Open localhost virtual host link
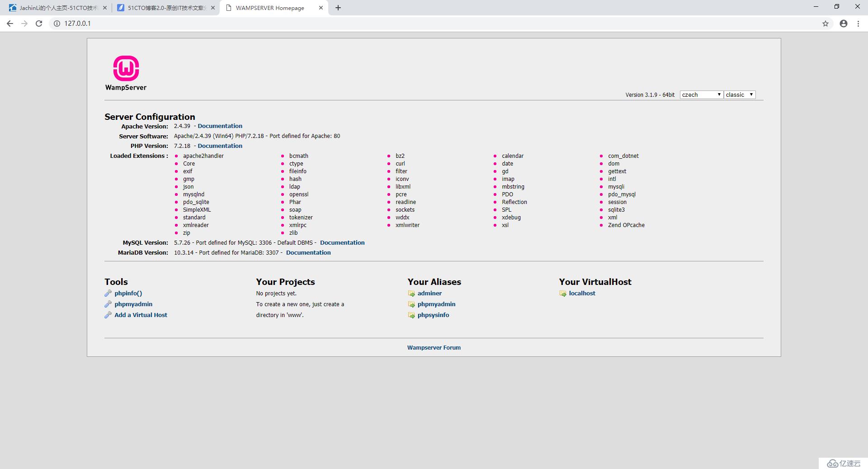868x469 pixels. click(x=582, y=293)
